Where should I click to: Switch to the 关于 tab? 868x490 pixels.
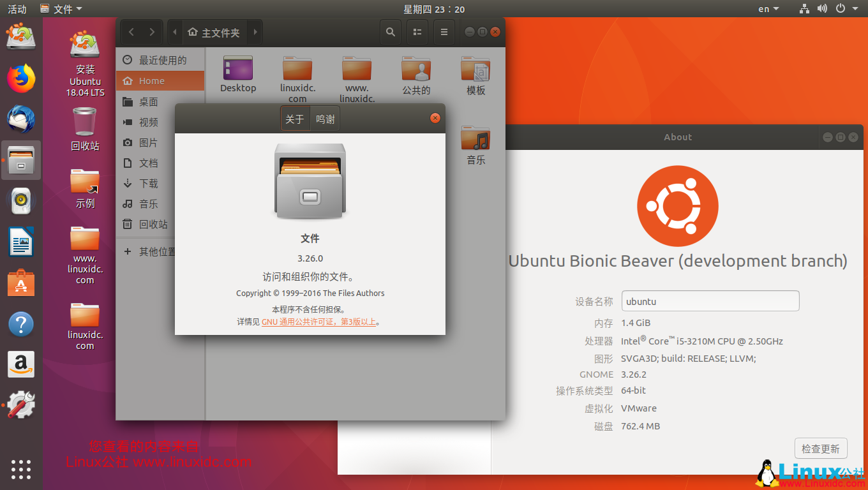coord(295,119)
